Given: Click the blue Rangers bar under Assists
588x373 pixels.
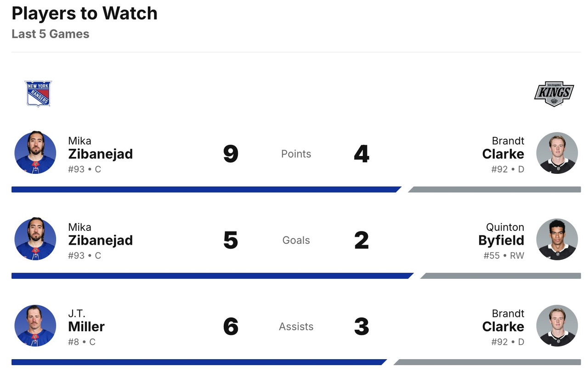Looking at the screenshot, I should 198,362.
